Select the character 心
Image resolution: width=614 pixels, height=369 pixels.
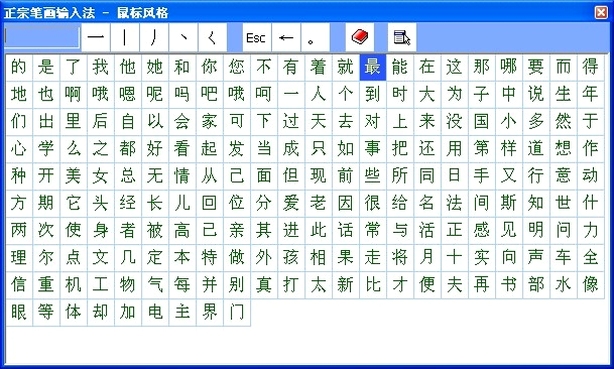click(19, 148)
